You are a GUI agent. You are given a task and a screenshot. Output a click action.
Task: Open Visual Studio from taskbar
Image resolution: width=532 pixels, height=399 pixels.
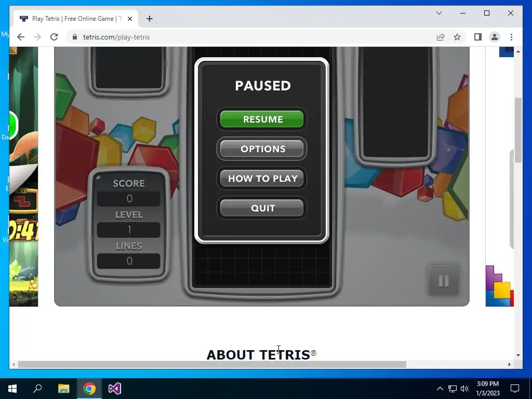pos(115,389)
